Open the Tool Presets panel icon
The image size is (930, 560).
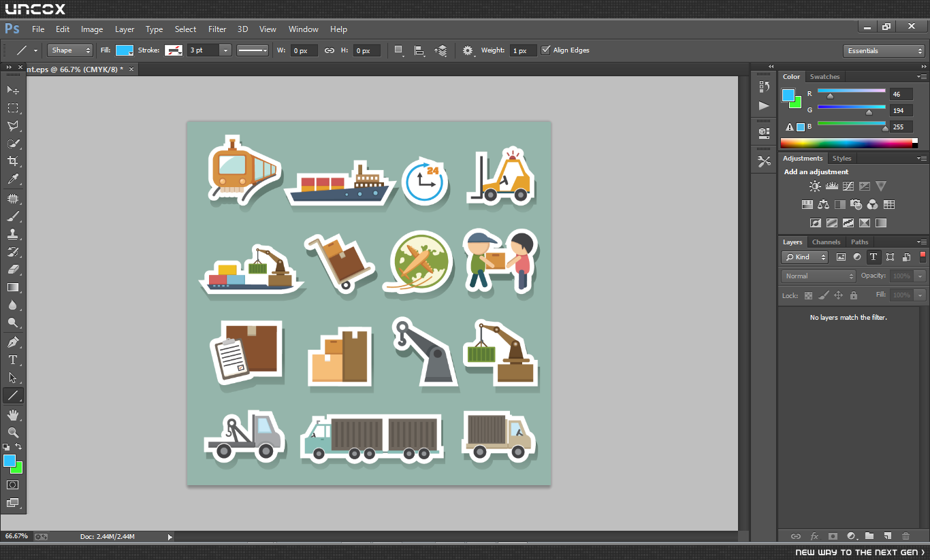tap(764, 161)
